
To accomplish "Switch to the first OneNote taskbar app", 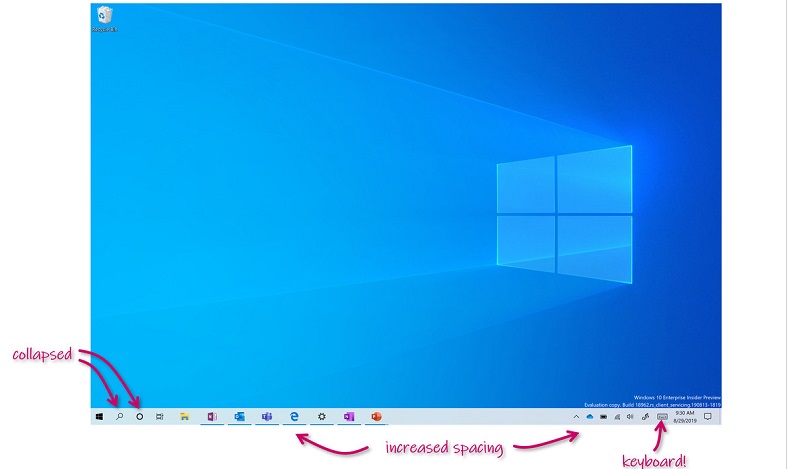I will 212,417.
